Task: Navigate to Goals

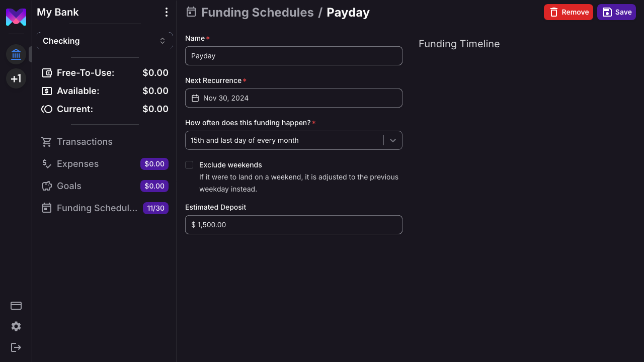Action: click(69, 186)
